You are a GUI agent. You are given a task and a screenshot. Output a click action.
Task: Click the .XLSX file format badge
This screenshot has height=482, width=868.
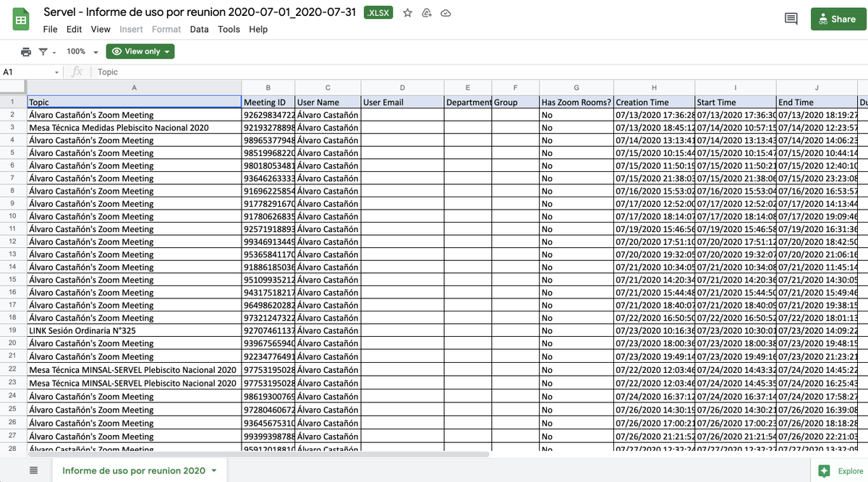coord(379,13)
